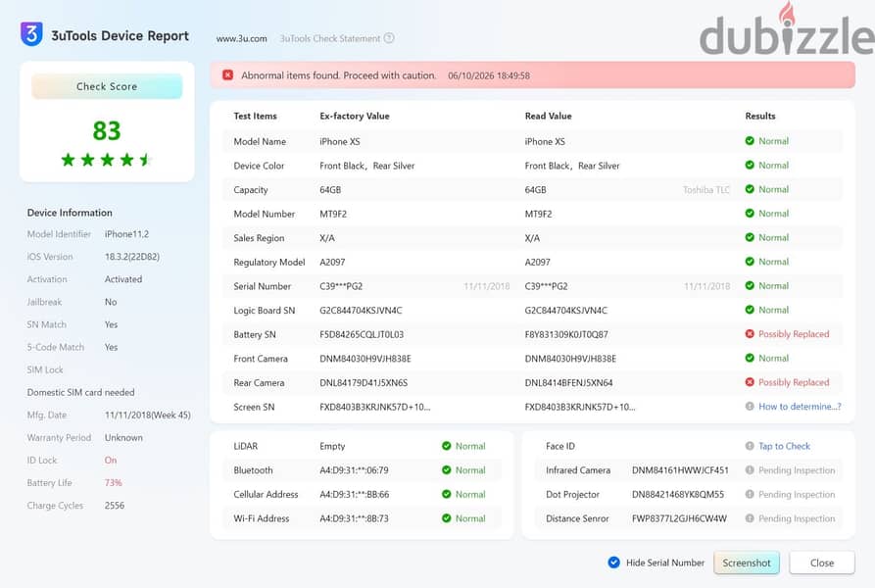Click the green star rating
The width and height of the screenshot is (875, 588).
107,160
